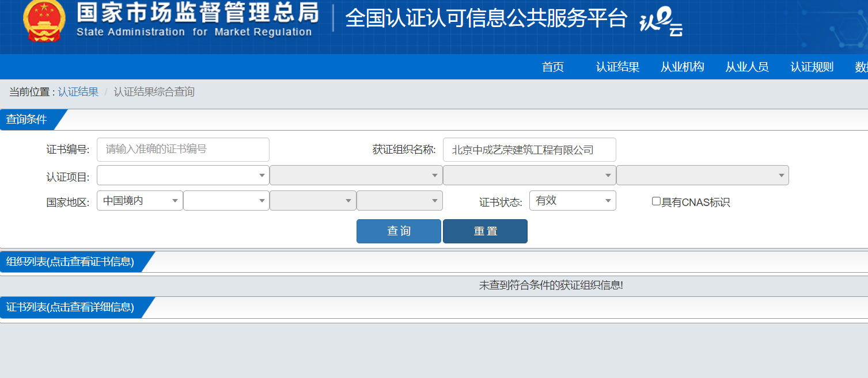
Task: Click the 当前位置 breadcrumb label
Action: point(32,92)
